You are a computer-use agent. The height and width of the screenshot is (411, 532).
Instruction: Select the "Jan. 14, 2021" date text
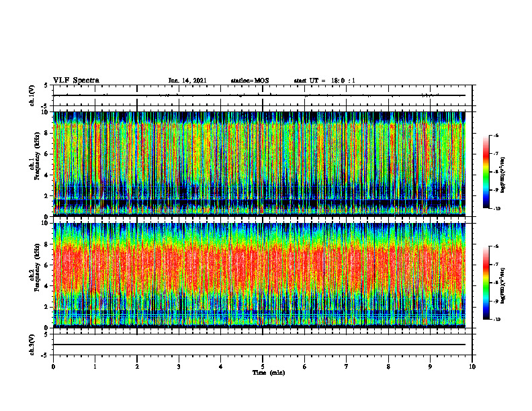coord(187,81)
